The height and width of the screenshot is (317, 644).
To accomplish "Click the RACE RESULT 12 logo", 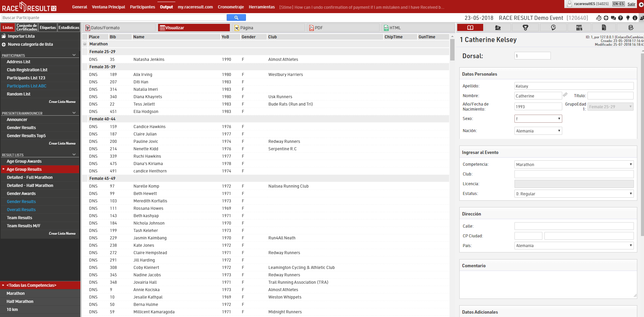I will 29,7.
